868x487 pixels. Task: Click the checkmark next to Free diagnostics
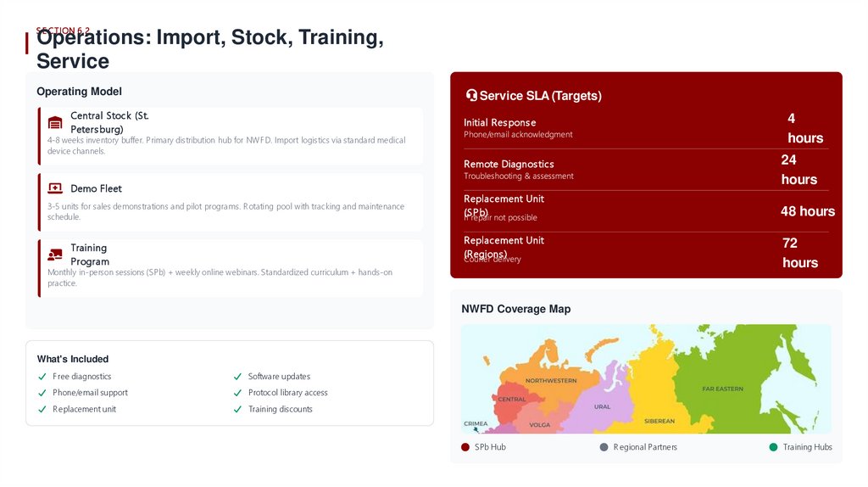[x=42, y=377]
